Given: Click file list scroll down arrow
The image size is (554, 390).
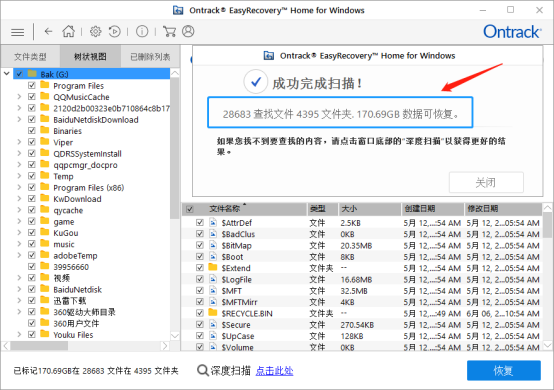Looking at the screenshot, I should [x=547, y=345].
